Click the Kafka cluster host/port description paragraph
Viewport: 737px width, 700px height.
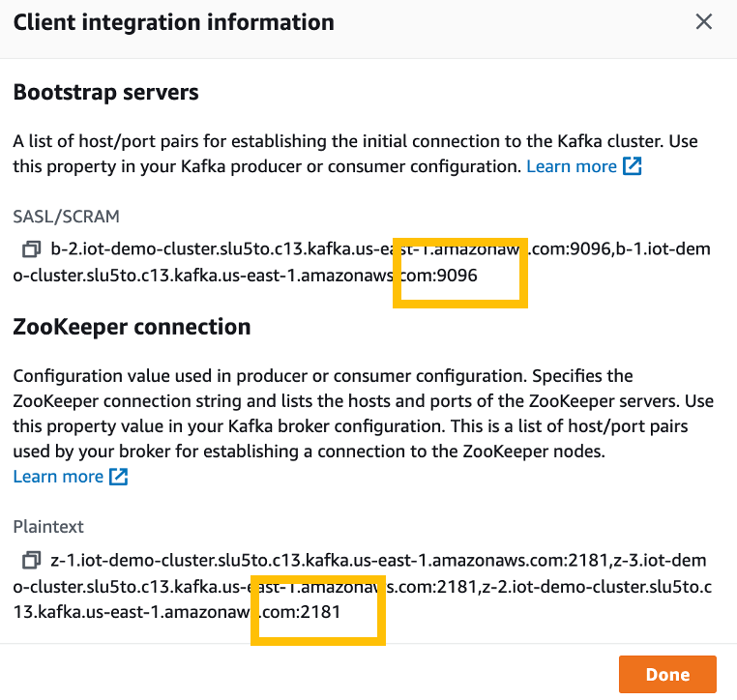tap(355, 154)
